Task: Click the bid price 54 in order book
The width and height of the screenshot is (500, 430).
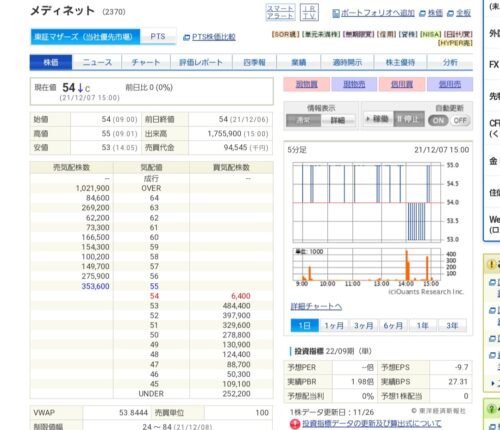Action: (x=154, y=296)
